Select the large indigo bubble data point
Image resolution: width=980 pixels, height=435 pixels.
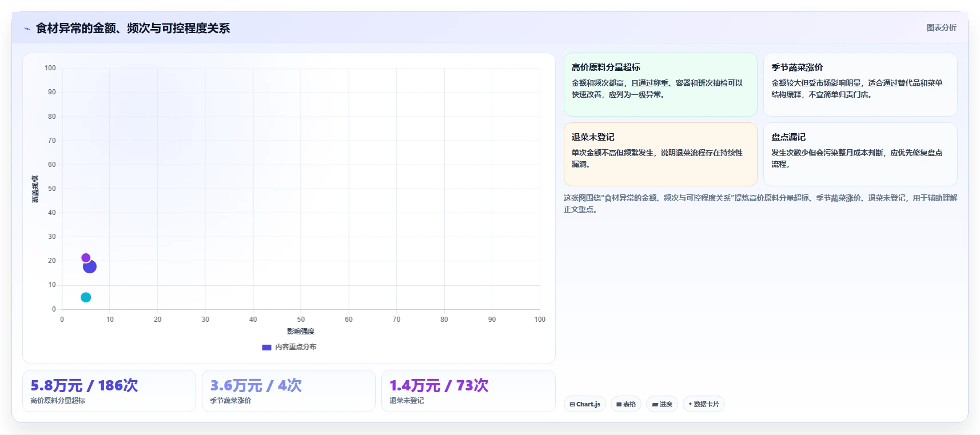click(90, 266)
